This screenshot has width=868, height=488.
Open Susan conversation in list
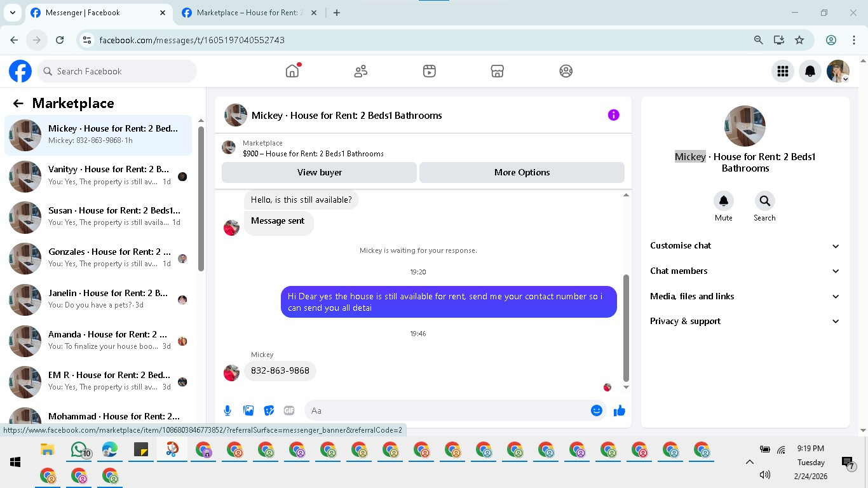tap(98, 217)
